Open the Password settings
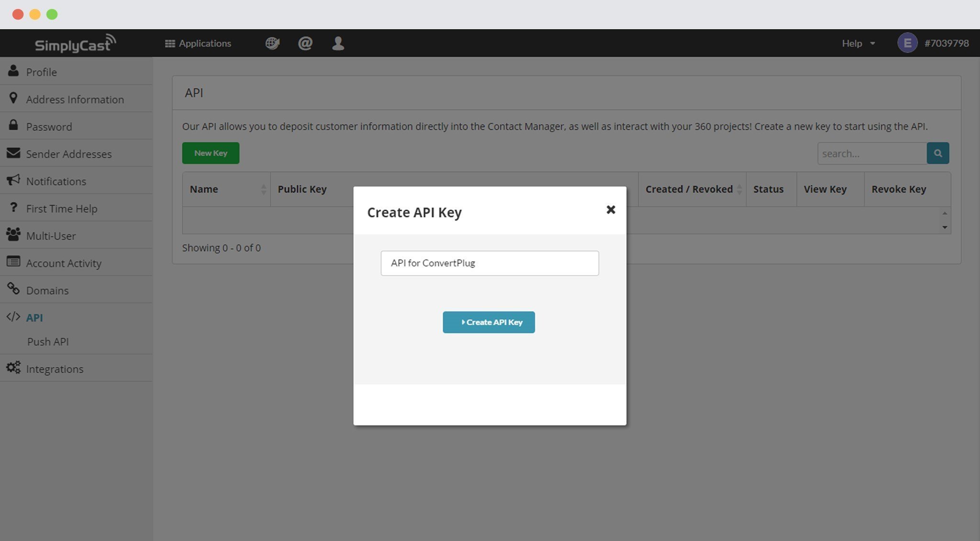This screenshot has height=541, width=980. coord(76,126)
